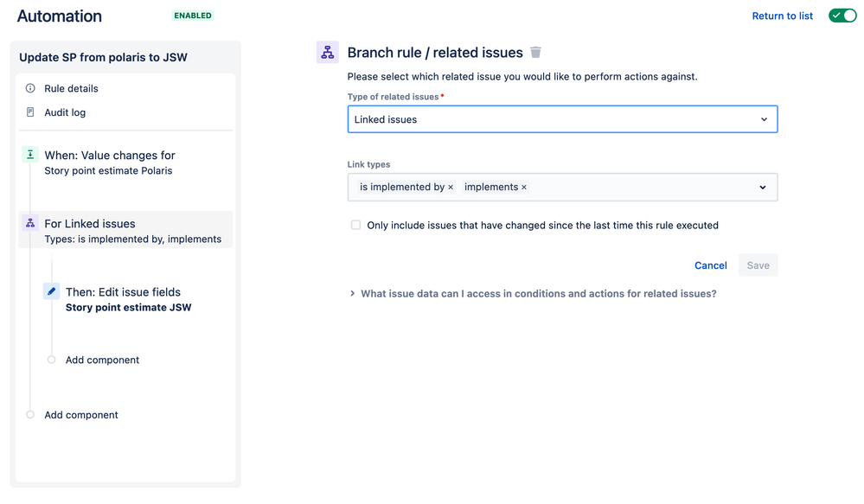Toggle the rule enabled switch off

842,16
